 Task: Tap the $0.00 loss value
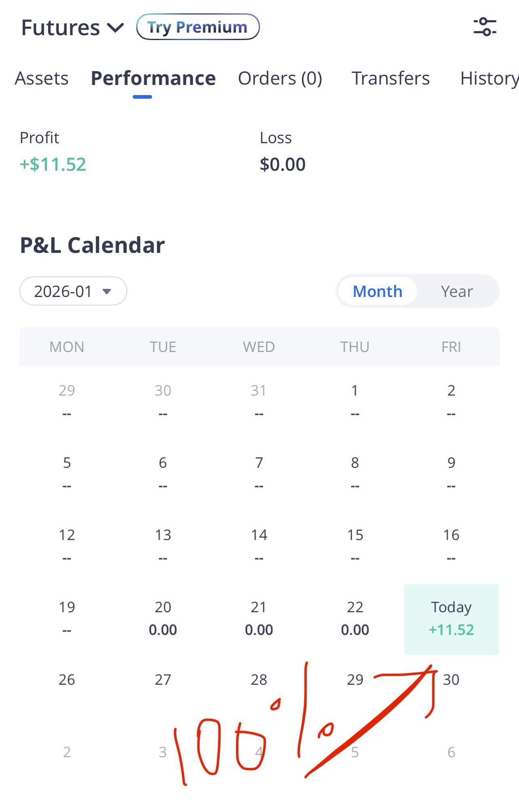pyautogui.click(x=283, y=164)
